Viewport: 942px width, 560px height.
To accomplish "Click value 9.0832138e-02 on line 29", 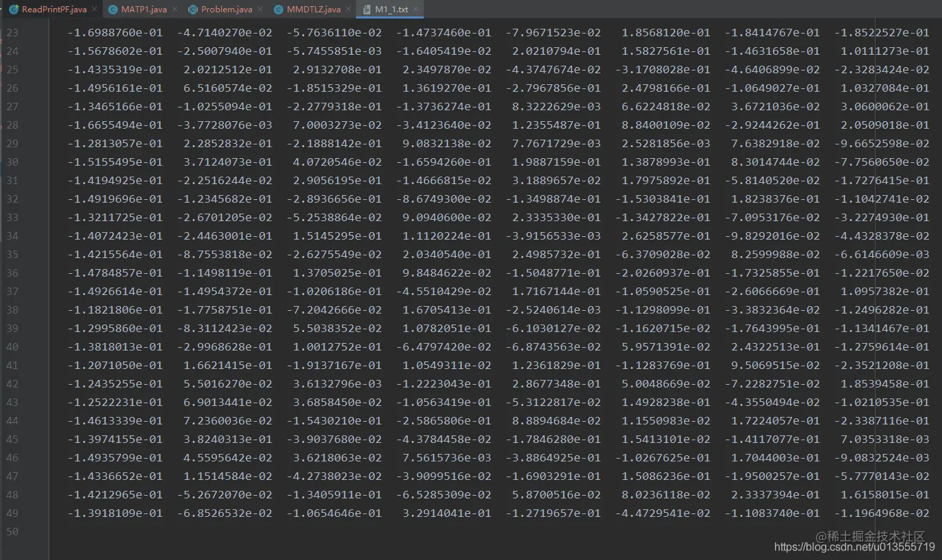I will [447, 144].
